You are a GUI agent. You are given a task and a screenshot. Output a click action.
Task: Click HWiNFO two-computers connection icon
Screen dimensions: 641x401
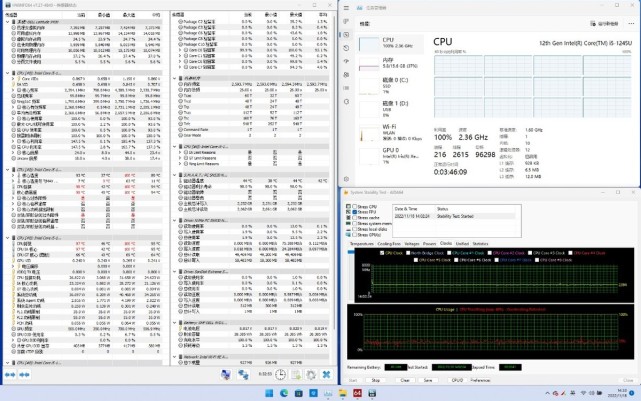tap(244, 374)
